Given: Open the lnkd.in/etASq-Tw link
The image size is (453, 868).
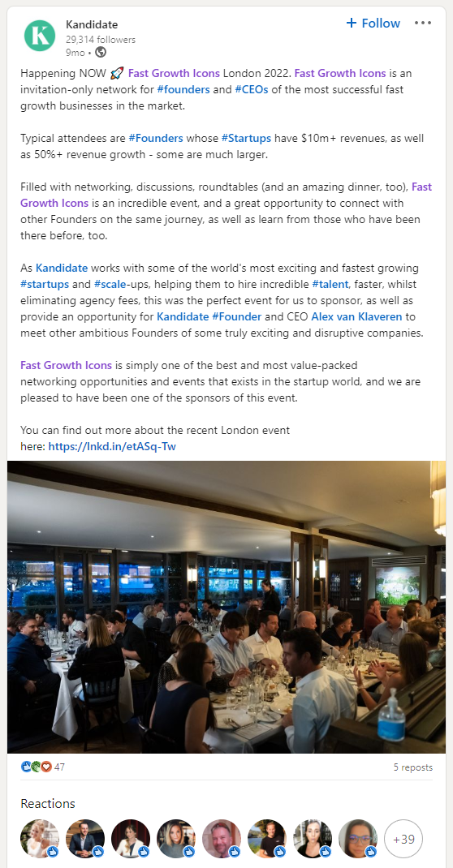Looking at the screenshot, I should pyautogui.click(x=112, y=446).
